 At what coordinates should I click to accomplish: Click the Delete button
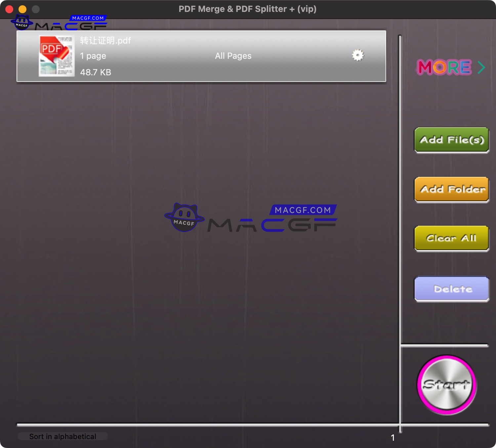pyautogui.click(x=451, y=289)
